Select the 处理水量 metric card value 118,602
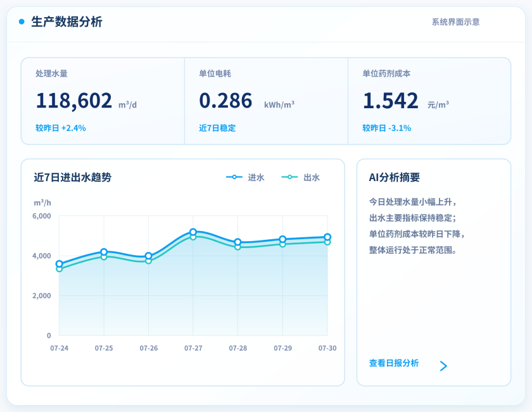Viewport: 532px width, 412px height. [74, 101]
